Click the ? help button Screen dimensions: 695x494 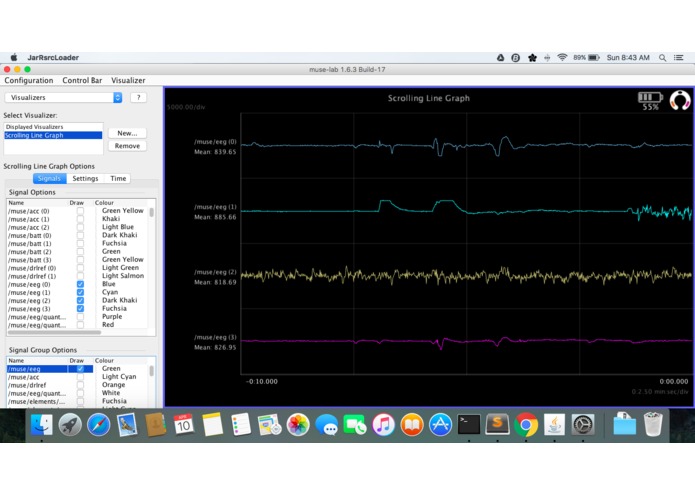(x=138, y=97)
